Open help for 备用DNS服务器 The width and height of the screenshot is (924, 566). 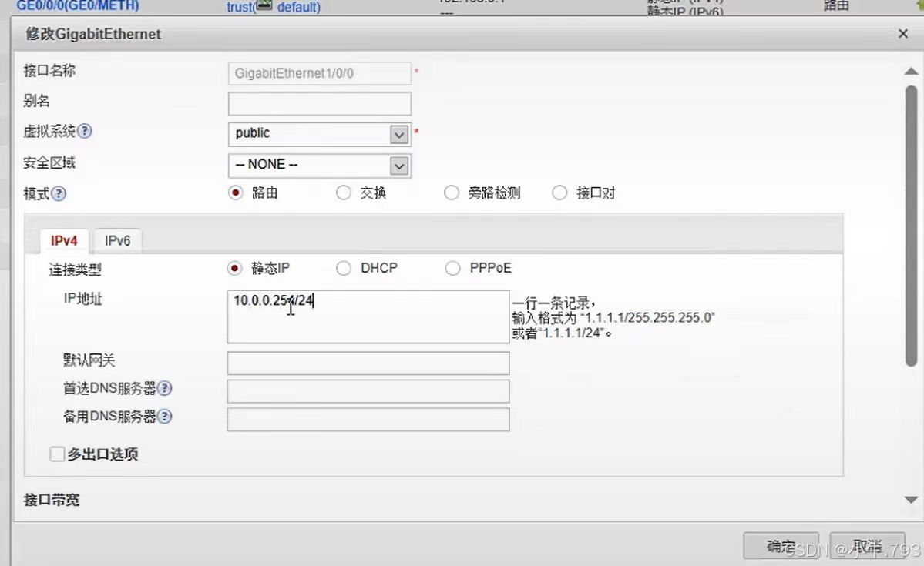165,417
